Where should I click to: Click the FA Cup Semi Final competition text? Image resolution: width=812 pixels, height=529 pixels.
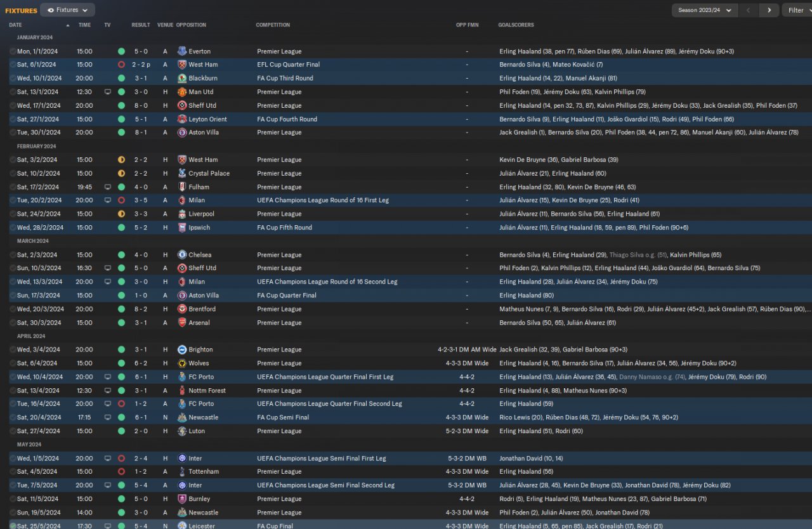click(x=283, y=417)
